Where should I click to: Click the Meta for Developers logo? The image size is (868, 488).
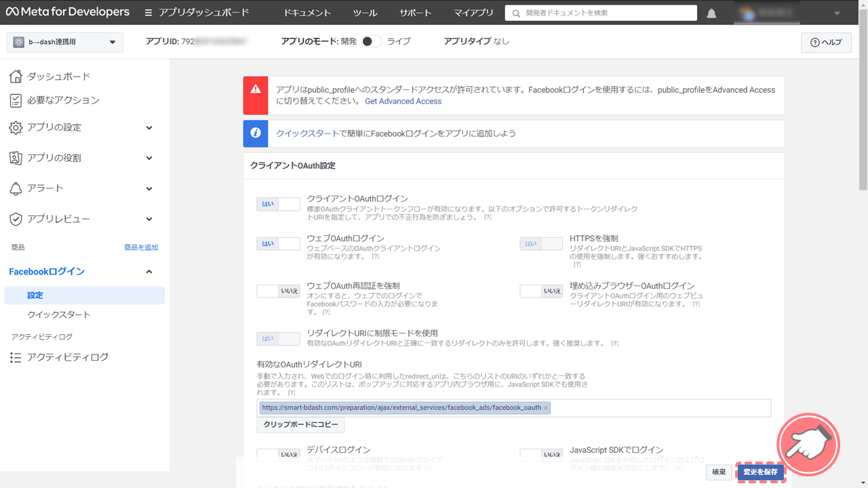pos(68,12)
